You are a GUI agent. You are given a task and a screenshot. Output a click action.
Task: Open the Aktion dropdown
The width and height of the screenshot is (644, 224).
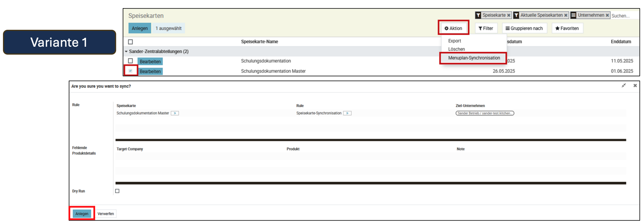point(453,28)
